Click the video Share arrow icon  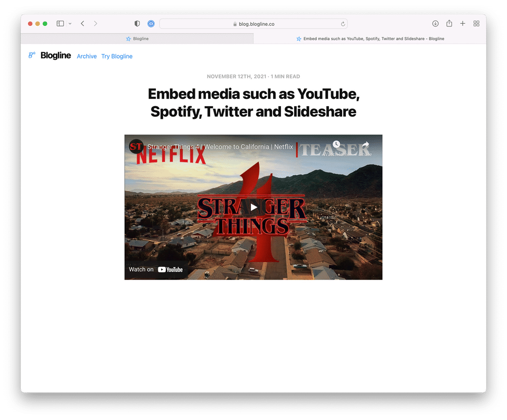[x=365, y=144]
